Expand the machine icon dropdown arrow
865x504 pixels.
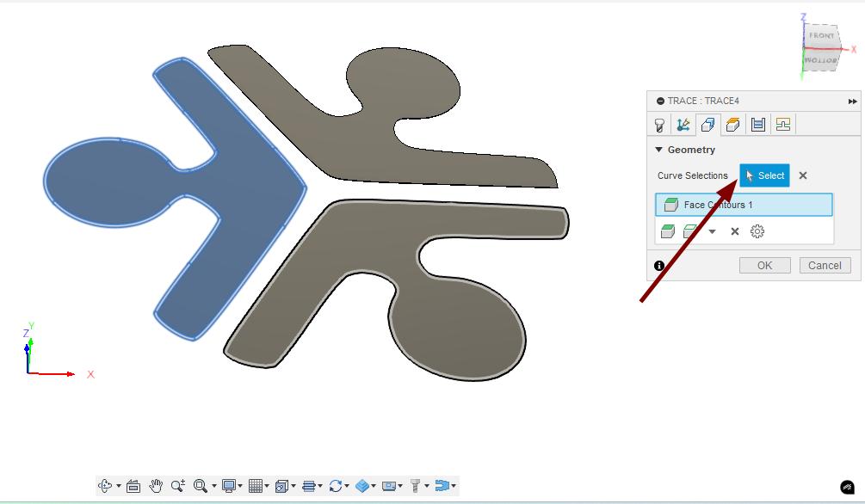[400, 486]
